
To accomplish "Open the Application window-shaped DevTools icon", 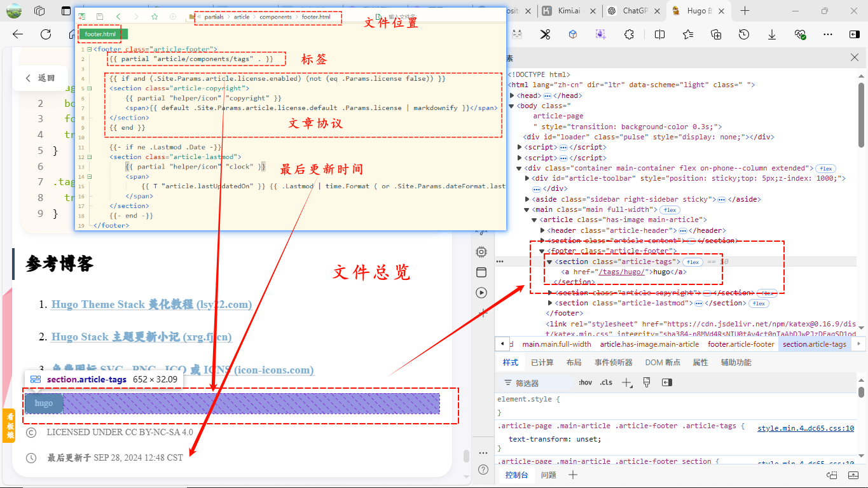I will coord(481,272).
